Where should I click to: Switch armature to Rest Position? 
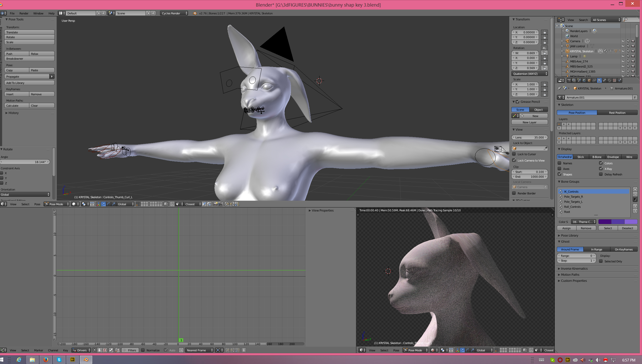pyautogui.click(x=617, y=112)
